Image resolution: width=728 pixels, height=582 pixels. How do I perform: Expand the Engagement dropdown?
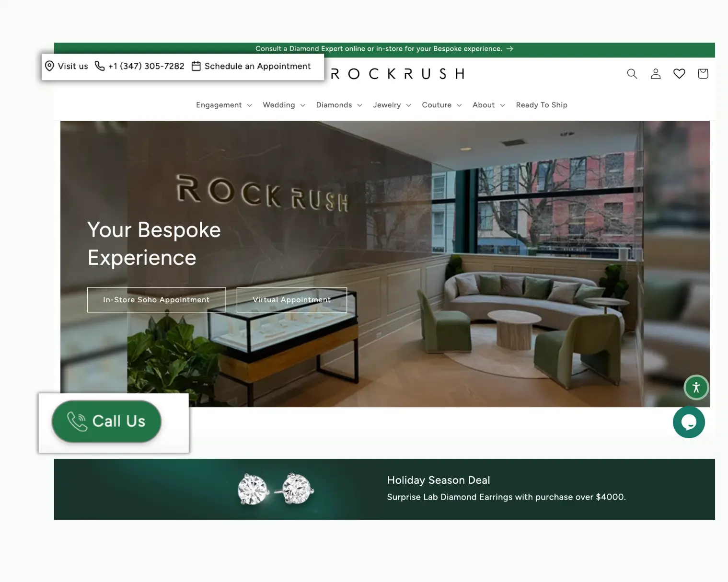219,105
